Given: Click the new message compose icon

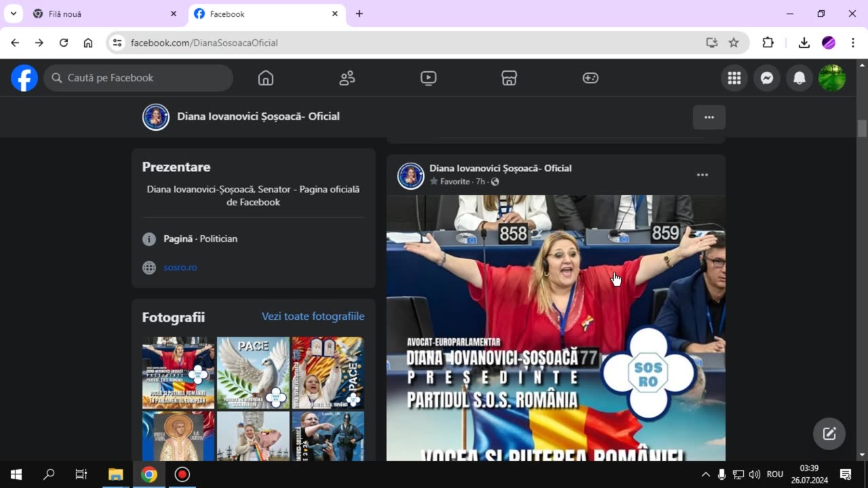Looking at the screenshot, I should point(829,434).
